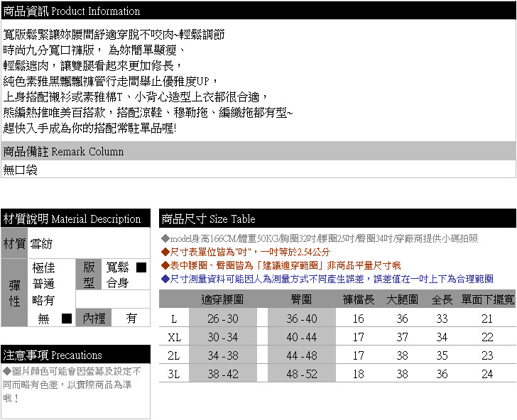Click hip range 40 - 44
The image size is (517, 420).
[302, 337]
